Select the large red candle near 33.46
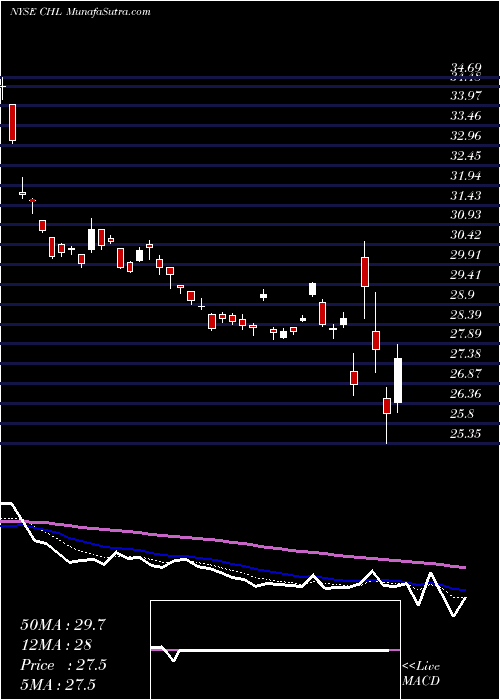Image resolution: width=500 pixels, height=700 pixels. [x=12, y=123]
